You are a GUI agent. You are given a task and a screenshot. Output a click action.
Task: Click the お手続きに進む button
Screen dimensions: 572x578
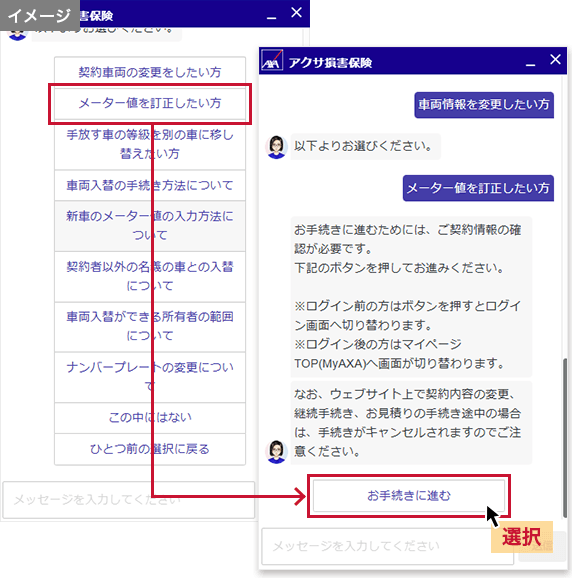(x=409, y=496)
